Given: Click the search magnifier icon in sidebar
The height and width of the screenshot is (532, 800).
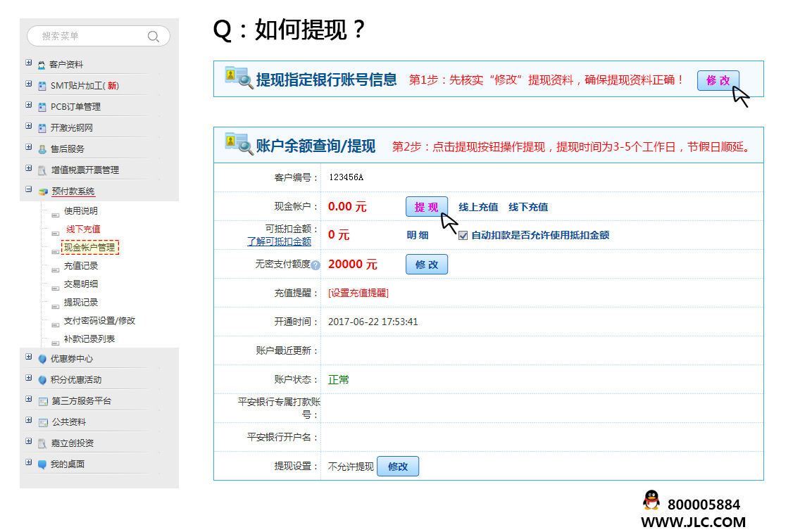Looking at the screenshot, I should click(153, 37).
